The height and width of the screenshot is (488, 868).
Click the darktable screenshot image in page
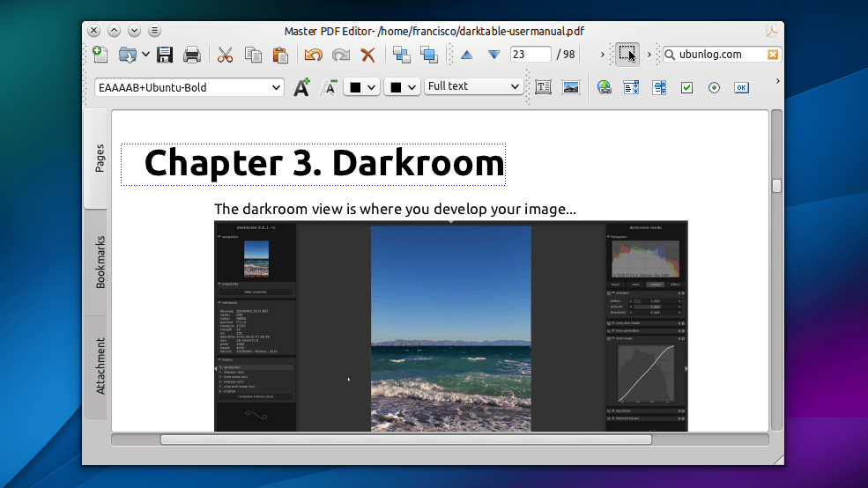450,327
